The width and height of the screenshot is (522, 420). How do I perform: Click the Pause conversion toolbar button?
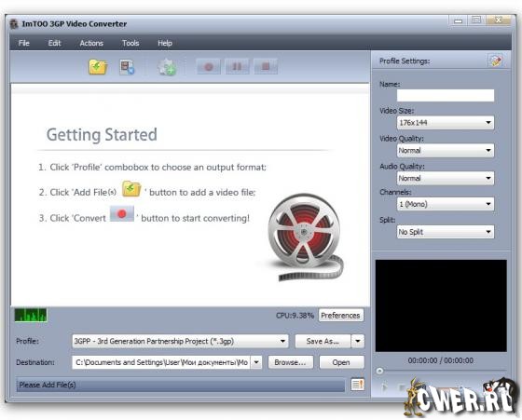(237, 66)
